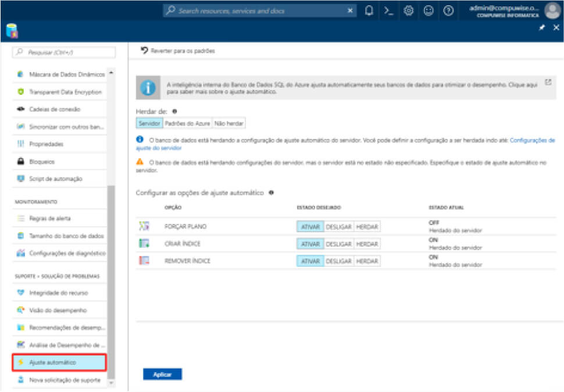The width and height of the screenshot is (564, 392).
Task: Set FORÇAR PLANO to DESLIGAR
Action: (338, 227)
